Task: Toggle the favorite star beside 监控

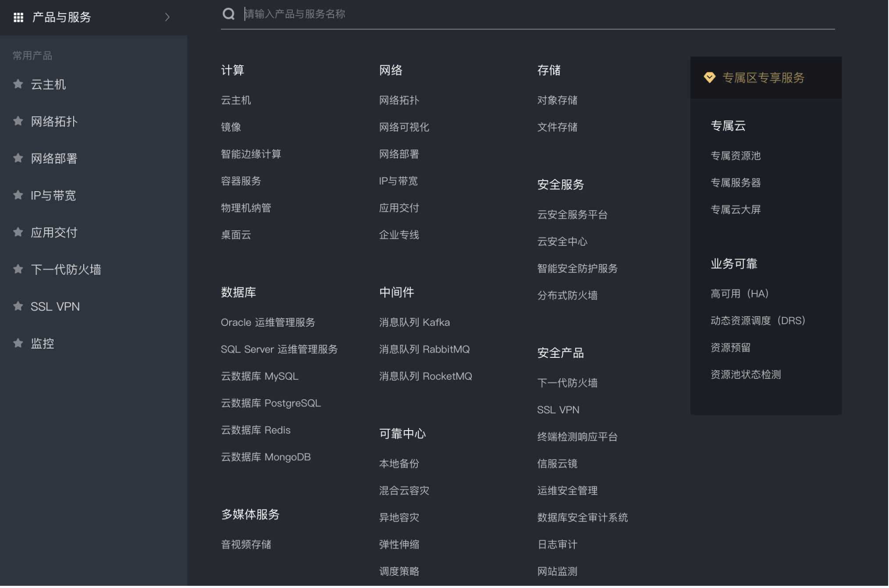Action: point(18,343)
